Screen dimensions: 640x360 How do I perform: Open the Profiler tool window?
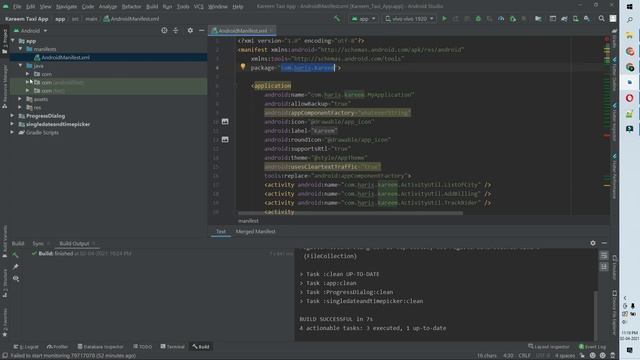point(57,347)
